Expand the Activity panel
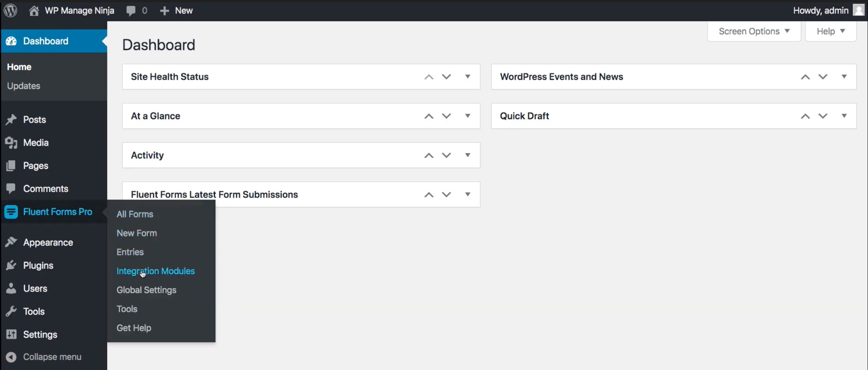 tap(468, 155)
